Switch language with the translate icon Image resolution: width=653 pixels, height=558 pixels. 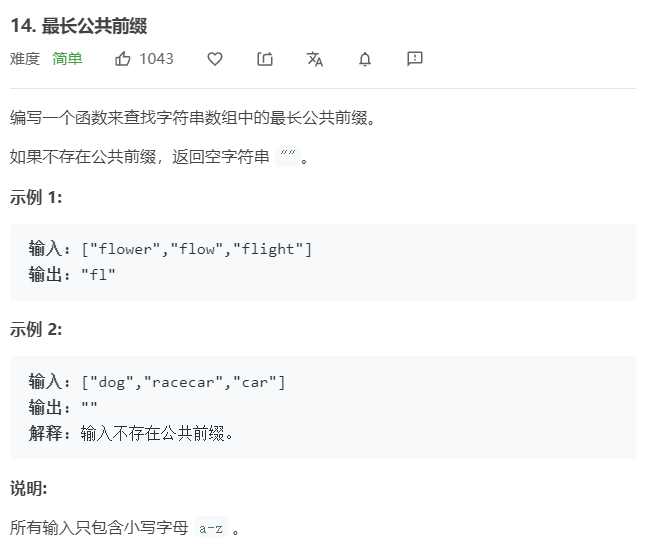click(315, 59)
